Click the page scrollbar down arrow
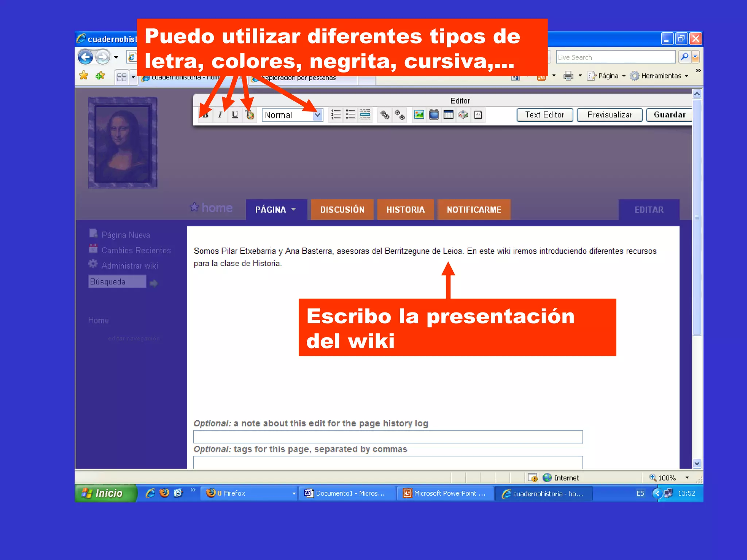This screenshot has height=560, width=747. point(697,463)
